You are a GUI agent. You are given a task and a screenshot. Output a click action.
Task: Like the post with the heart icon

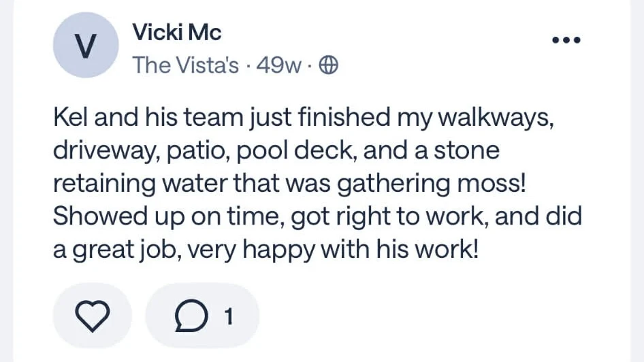91,316
